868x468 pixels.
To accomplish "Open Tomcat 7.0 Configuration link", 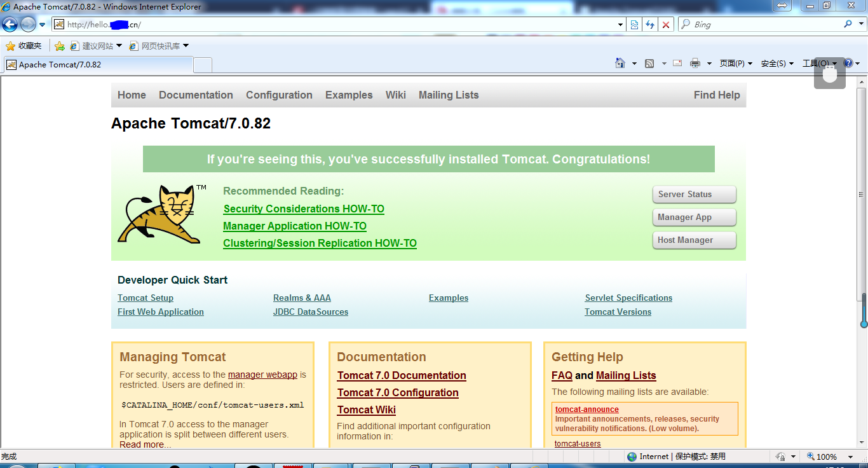I will tap(398, 392).
